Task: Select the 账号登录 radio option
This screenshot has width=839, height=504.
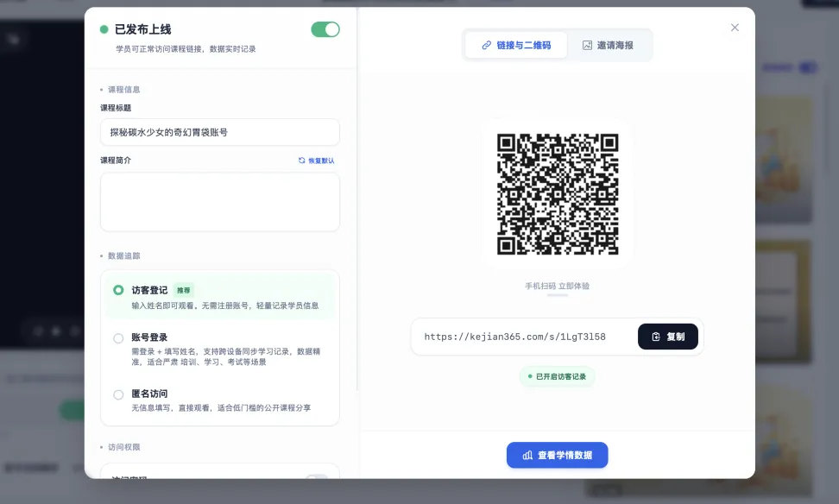Action: tap(118, 338)
